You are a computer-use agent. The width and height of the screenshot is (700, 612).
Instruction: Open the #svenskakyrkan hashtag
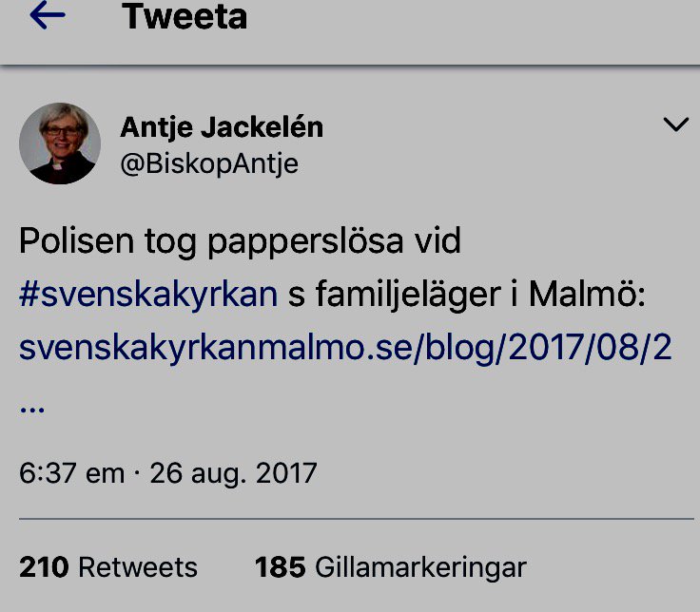[x=148, y=295]
